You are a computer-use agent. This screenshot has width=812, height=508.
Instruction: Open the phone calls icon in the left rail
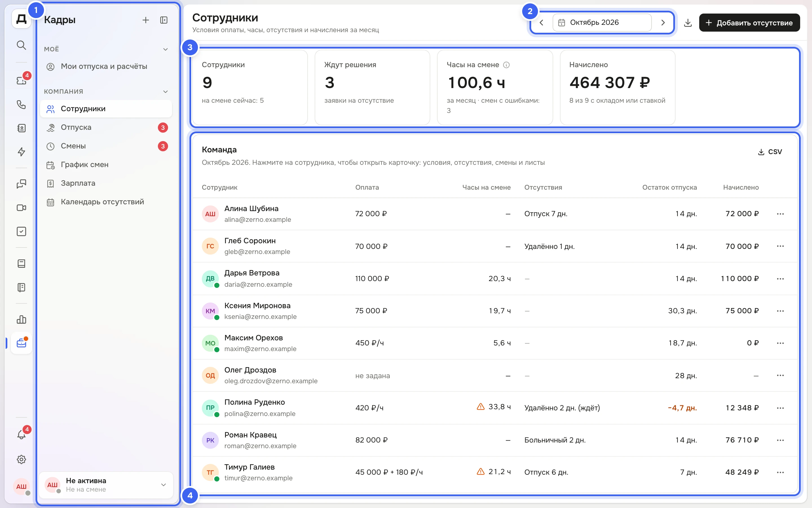click(x=21, y=104)
